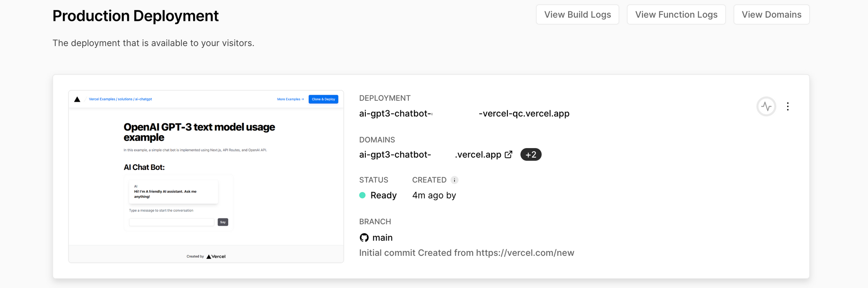Click the DOMAINS label text
The height and width of the screenshot is (288, 868).
coord(377,140)
